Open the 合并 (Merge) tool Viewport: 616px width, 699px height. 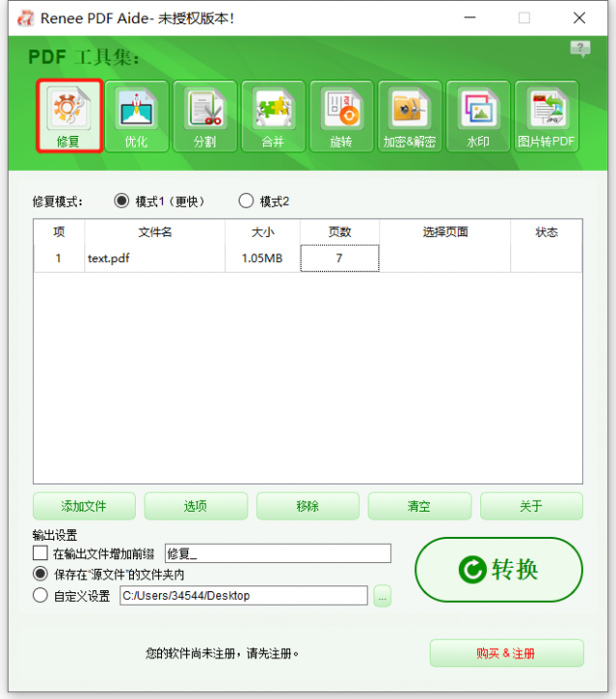[273, 116]
